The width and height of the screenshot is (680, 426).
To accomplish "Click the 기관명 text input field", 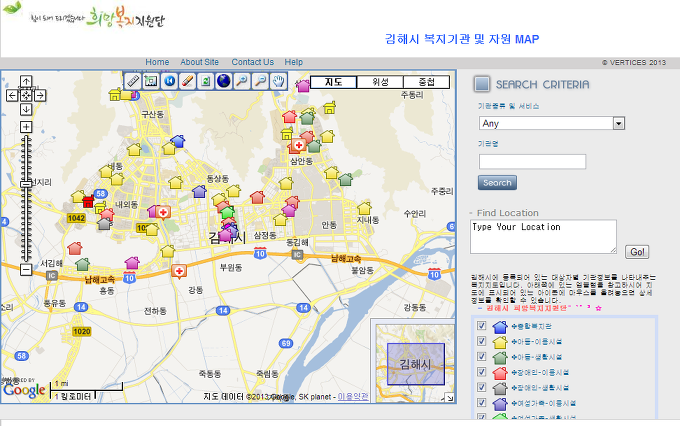I will point(533,162).
